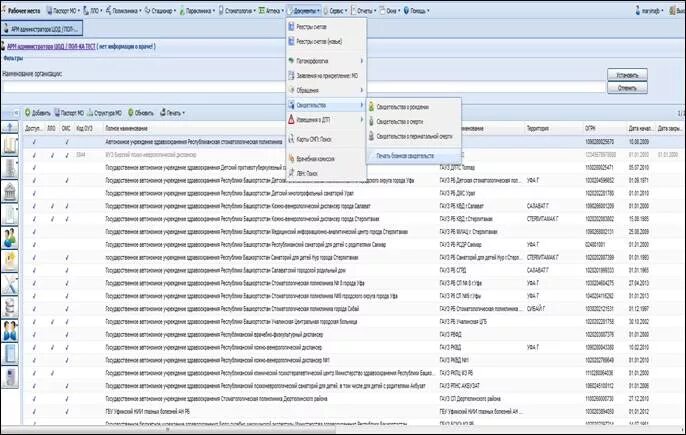
Task: Toggle ЛЛО check in КВД города Салават row
Action: [x=52, y=206]
